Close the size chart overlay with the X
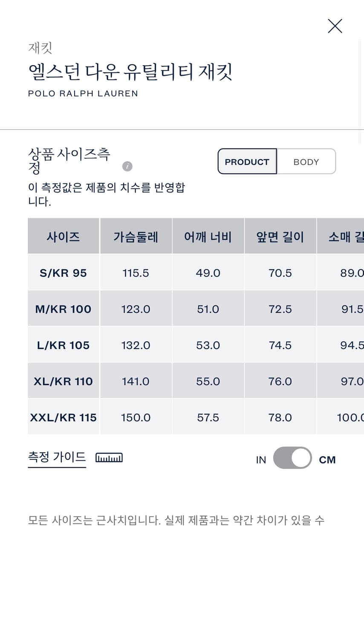364x640 pixels. 335,26
